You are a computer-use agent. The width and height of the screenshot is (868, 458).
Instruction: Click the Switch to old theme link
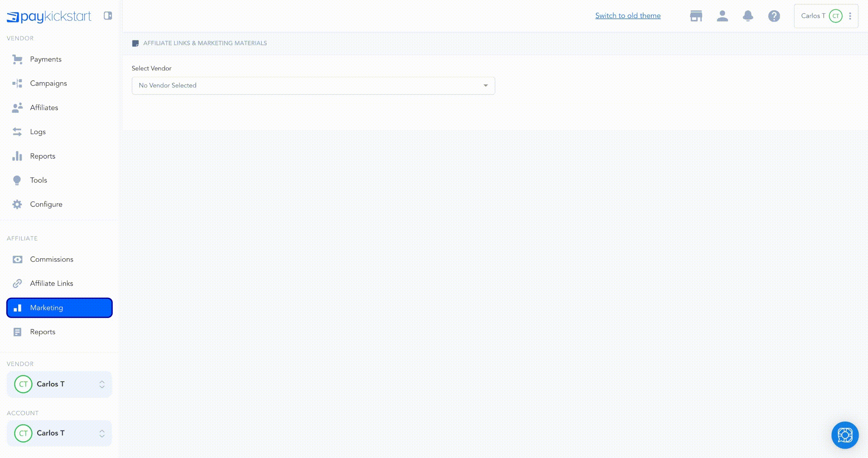pyautogui.click(x=627, y=16)
